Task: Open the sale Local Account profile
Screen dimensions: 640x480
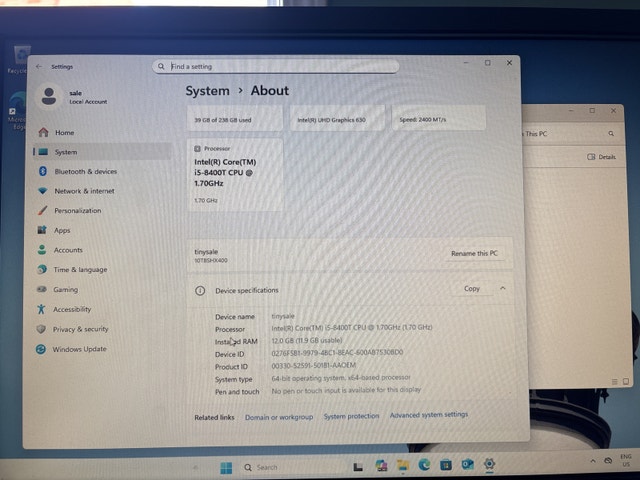Action: click(x=72, y=97)
